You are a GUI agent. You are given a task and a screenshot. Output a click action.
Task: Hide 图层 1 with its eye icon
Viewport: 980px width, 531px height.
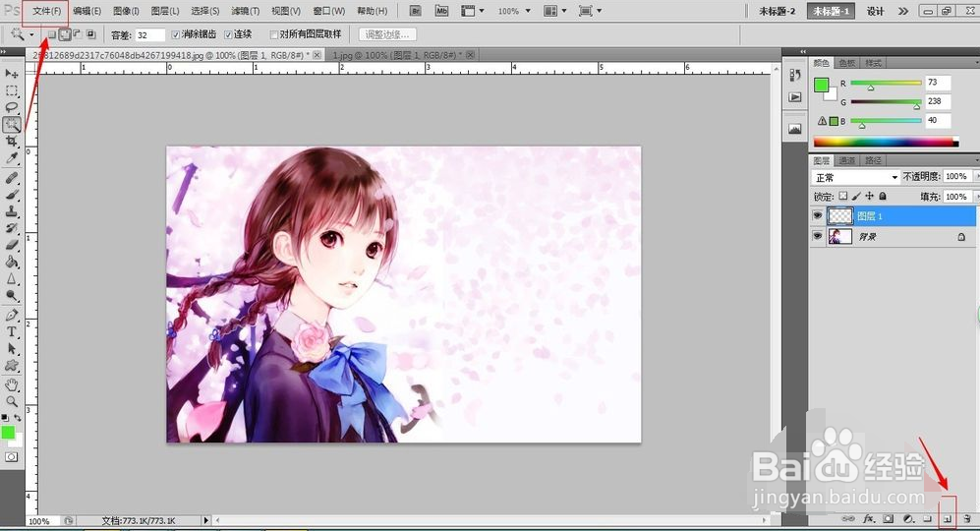[817, 215]
